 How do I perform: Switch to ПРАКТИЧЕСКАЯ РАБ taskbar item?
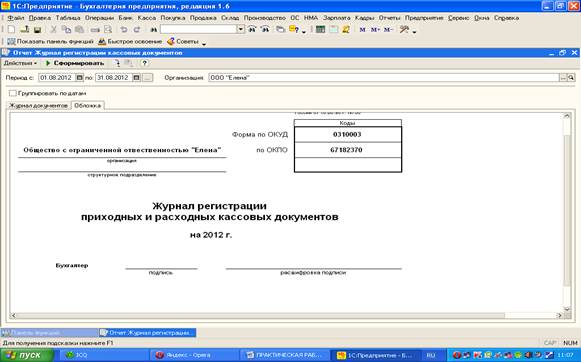click(x=285, y=355)
